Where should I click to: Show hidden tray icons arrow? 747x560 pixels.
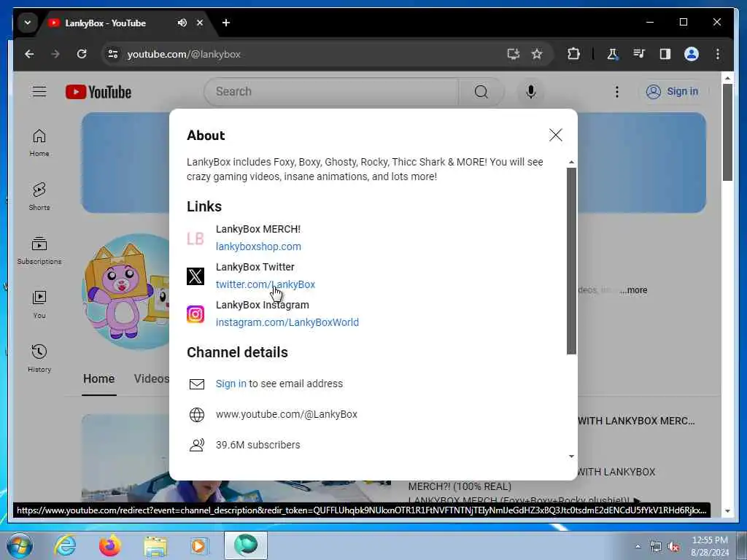[638, 547]
